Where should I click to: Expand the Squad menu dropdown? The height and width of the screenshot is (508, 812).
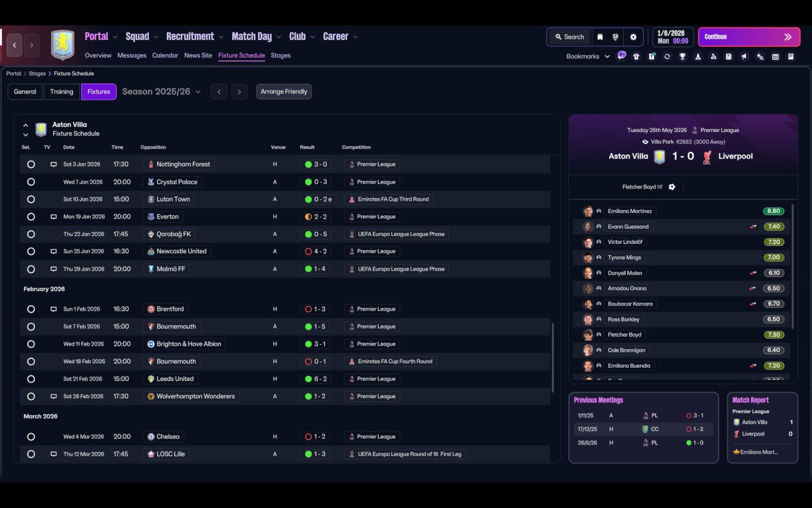pos(155,37)
